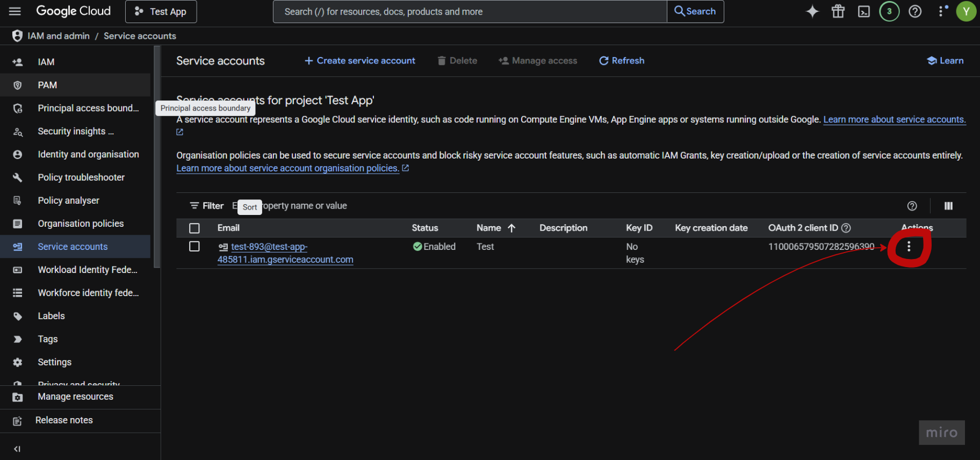Viewport: 980px width, 460px height.
Task: Activate the Cloud Shell terminal icon
Action: point(864,11)
